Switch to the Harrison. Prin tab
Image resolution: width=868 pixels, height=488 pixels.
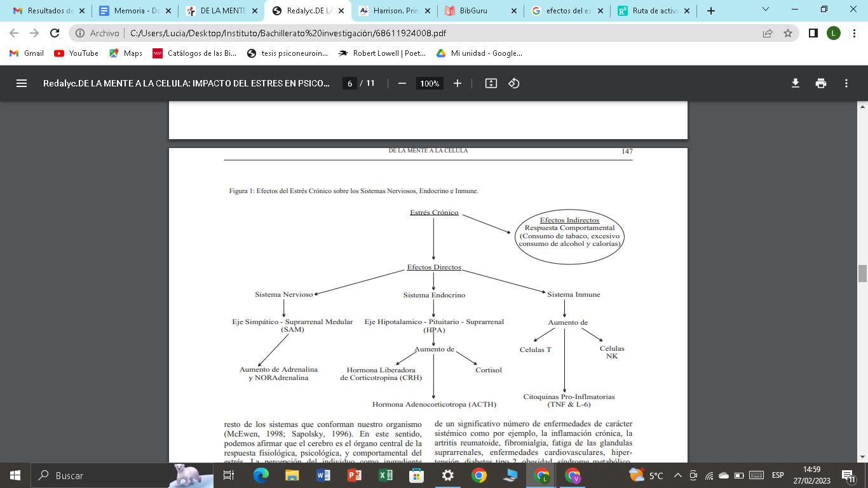point(394,11)
